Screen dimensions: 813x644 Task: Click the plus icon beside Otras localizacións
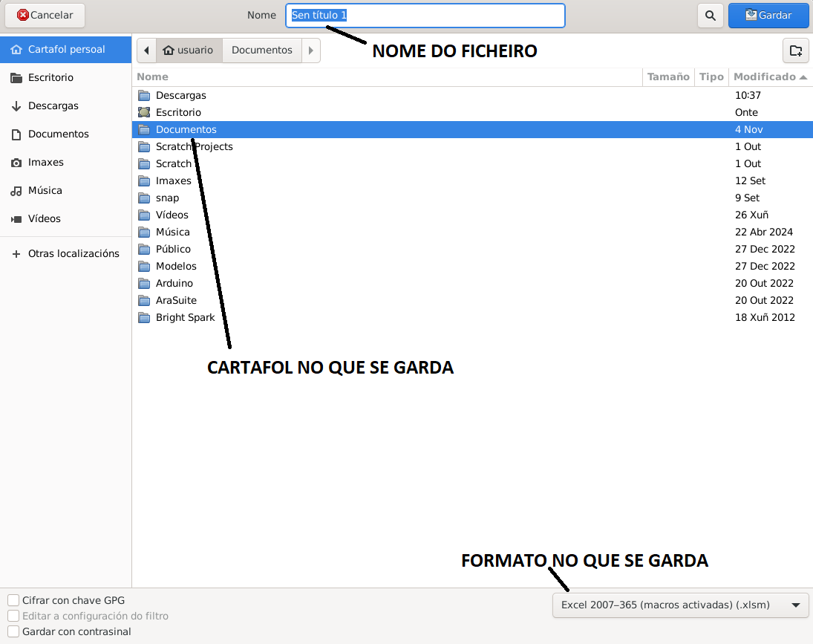coord(16,254)
